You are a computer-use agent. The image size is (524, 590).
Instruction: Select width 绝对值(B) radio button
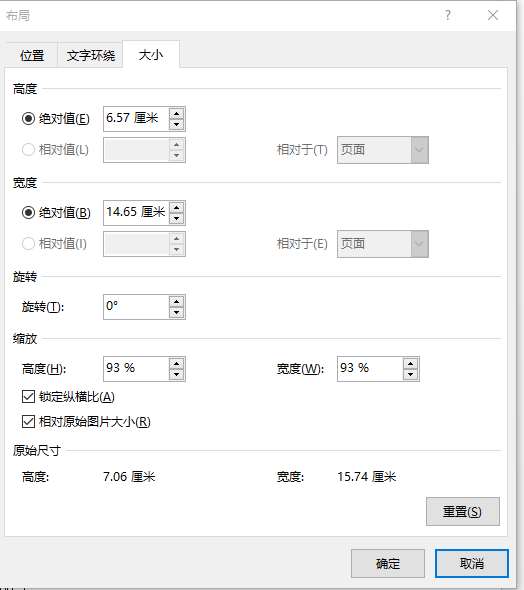[28, 213]
